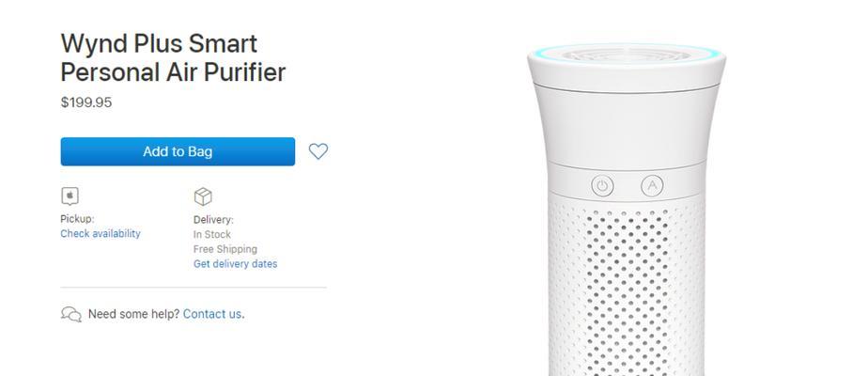This screenshot has height=376, width=868.
Task: Click the perforated grille of the purifier image
Action: (x=627, y=288)
